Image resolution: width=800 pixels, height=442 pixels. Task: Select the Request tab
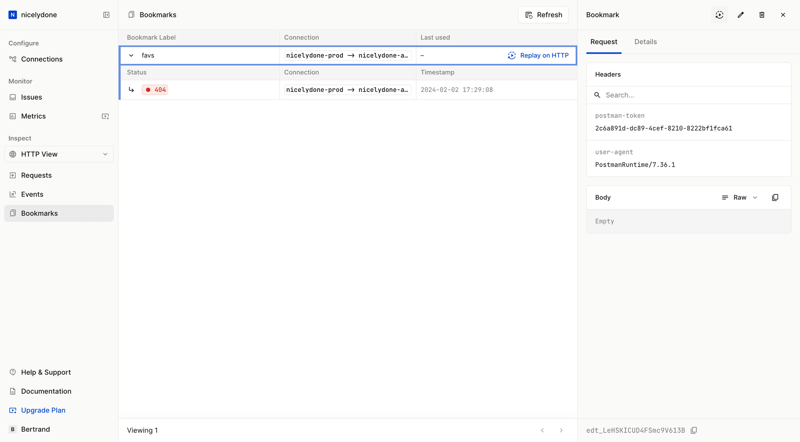603,42
